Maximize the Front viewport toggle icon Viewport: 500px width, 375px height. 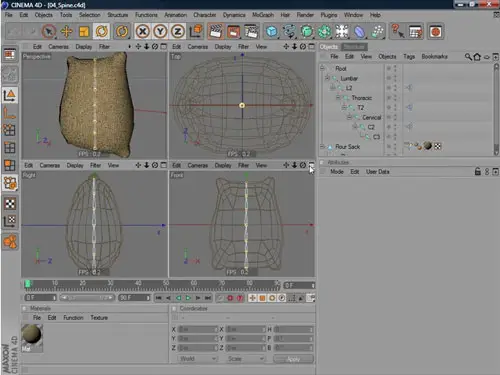coord(311,165)
